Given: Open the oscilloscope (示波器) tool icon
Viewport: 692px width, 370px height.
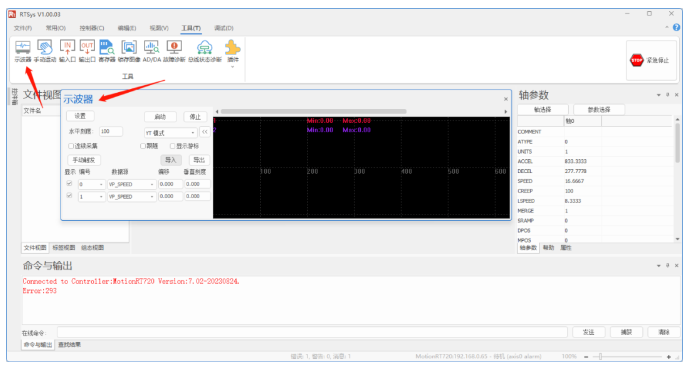Looking at the screenshot, I should tap(23, 51).
